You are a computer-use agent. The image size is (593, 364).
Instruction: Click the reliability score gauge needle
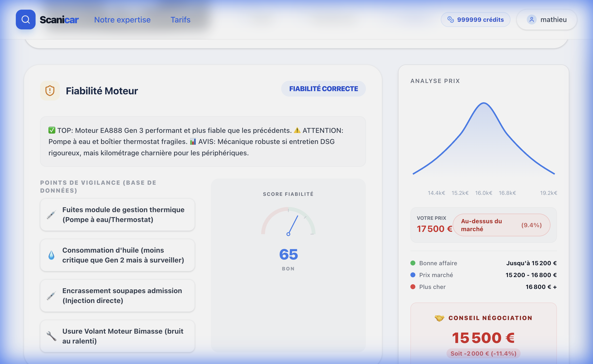coord(293,225)
